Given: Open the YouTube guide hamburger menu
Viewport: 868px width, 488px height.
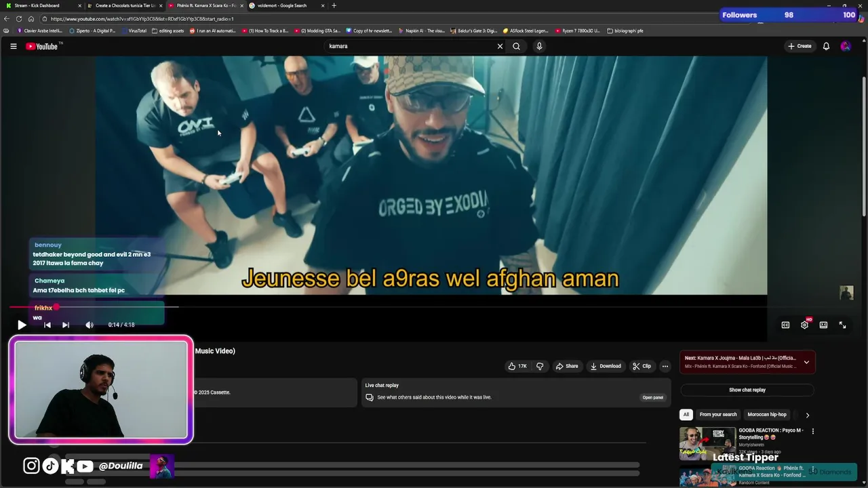Looking at the screenshot, I should pyautogui.click(x=13, y=46).
